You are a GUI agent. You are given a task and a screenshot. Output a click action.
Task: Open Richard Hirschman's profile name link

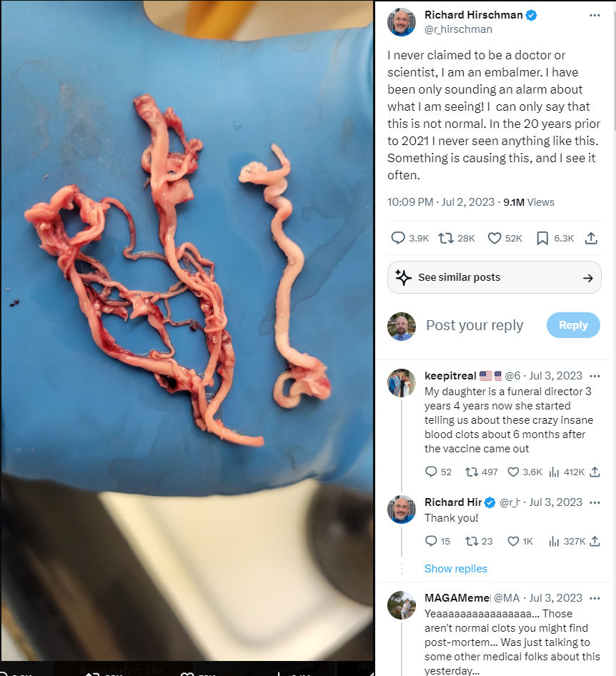(x=473, y=15)
